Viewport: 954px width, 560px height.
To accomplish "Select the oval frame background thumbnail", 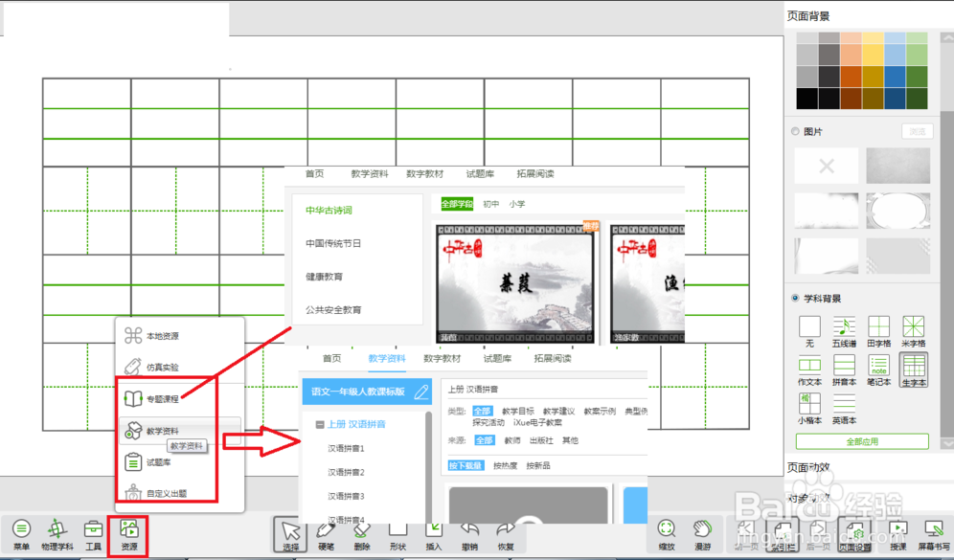I will pos(898,211).
